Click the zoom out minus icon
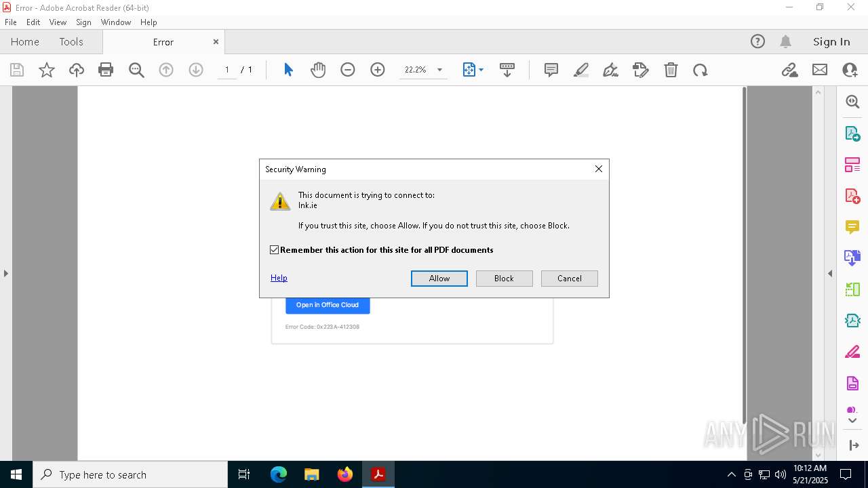 click(348, 70)
